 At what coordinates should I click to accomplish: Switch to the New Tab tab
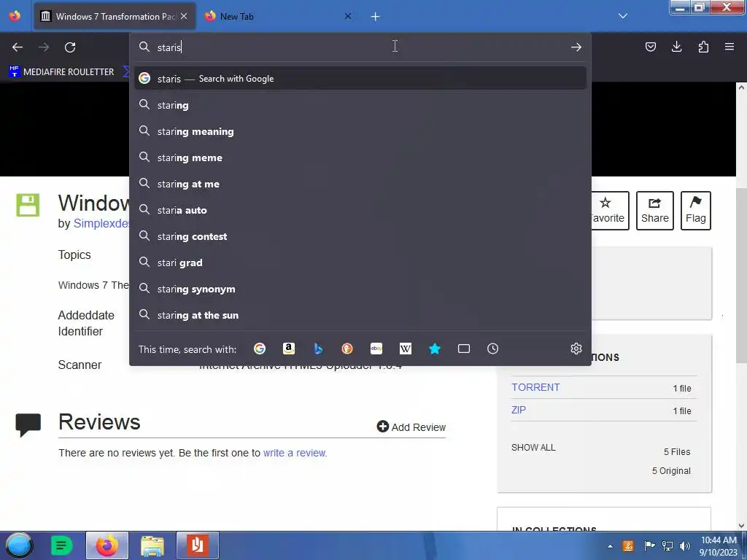point(279,16)
